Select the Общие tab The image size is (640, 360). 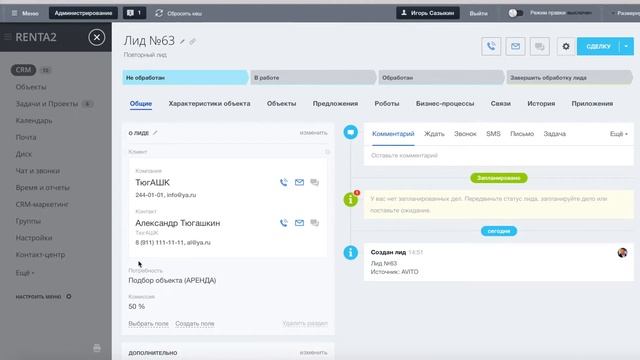(141, 104)
